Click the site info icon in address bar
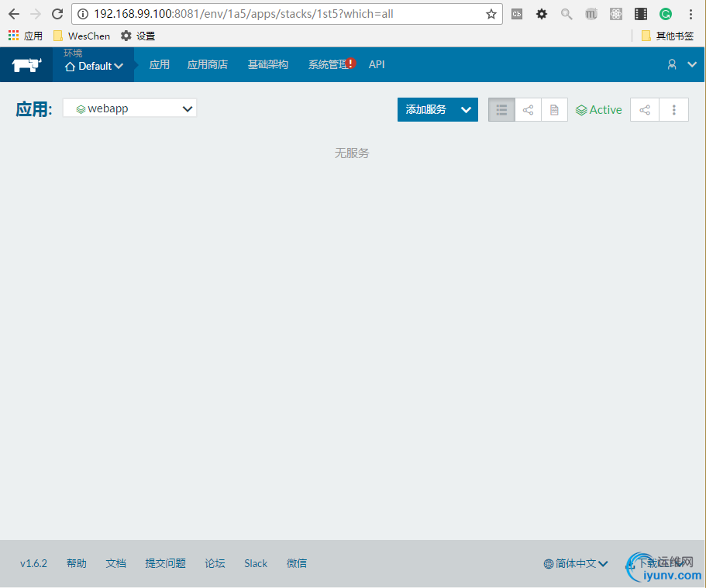Viewport: 706px width, 588px height. point(83,14)
